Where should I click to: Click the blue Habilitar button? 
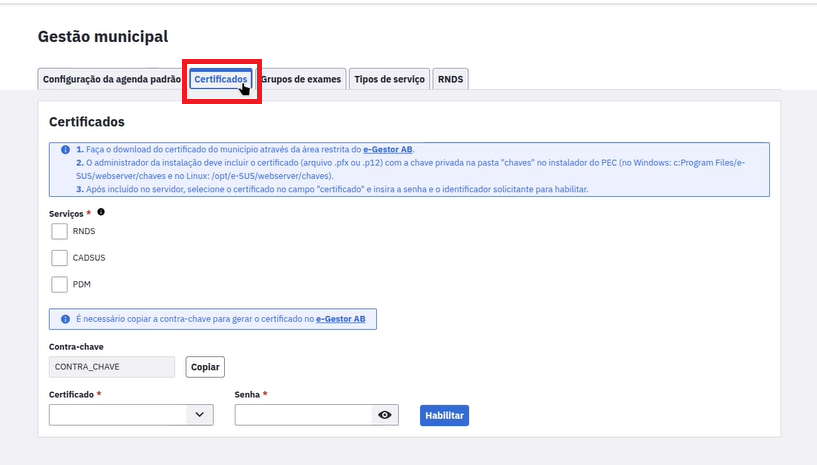[x=444, y=415]
